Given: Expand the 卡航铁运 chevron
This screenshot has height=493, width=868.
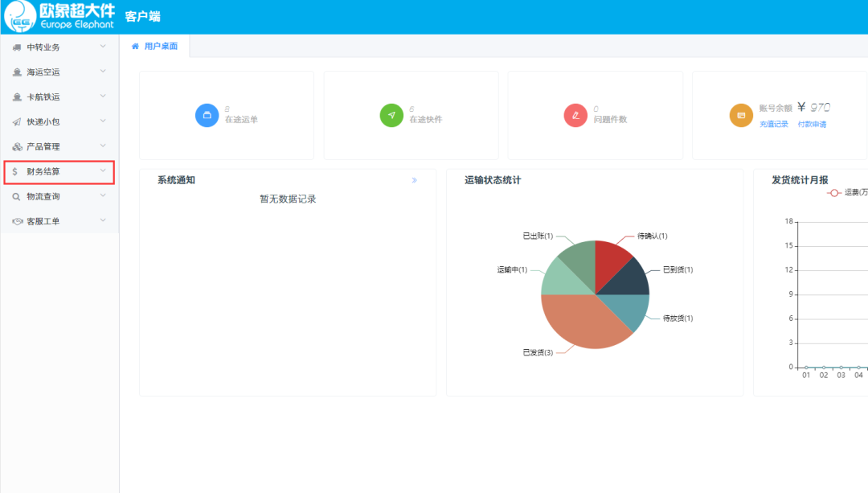Looking at the screenshot, I should click(x=103, y=97).
